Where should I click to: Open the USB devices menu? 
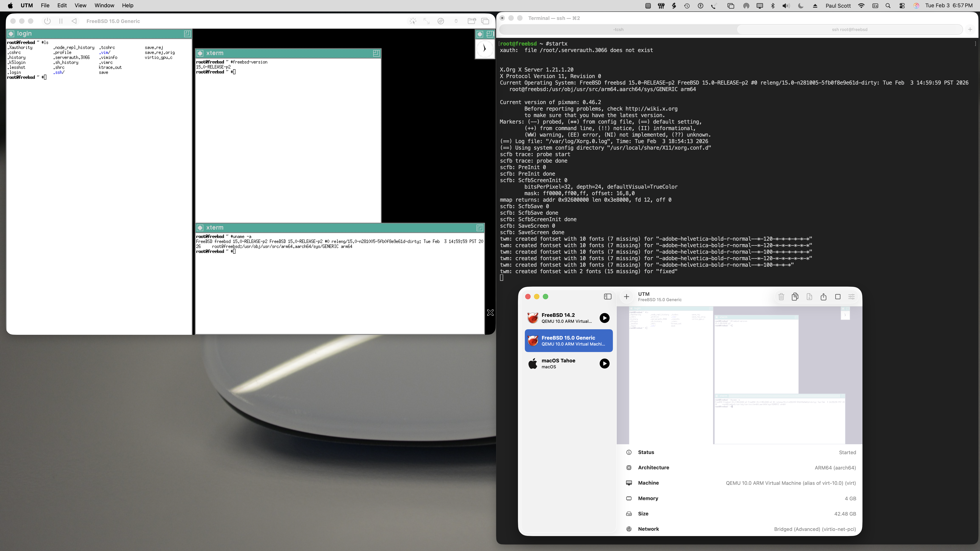click(456, 21)
